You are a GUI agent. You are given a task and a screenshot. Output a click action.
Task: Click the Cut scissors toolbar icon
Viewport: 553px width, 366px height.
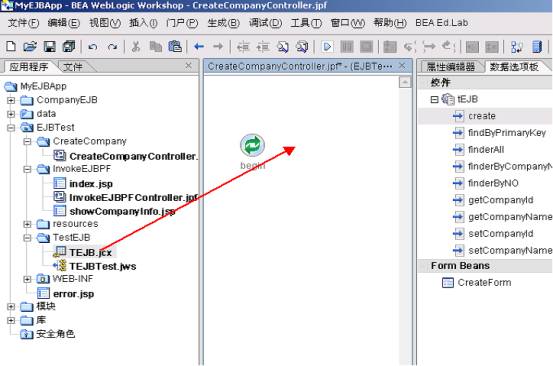click(136, 47)
